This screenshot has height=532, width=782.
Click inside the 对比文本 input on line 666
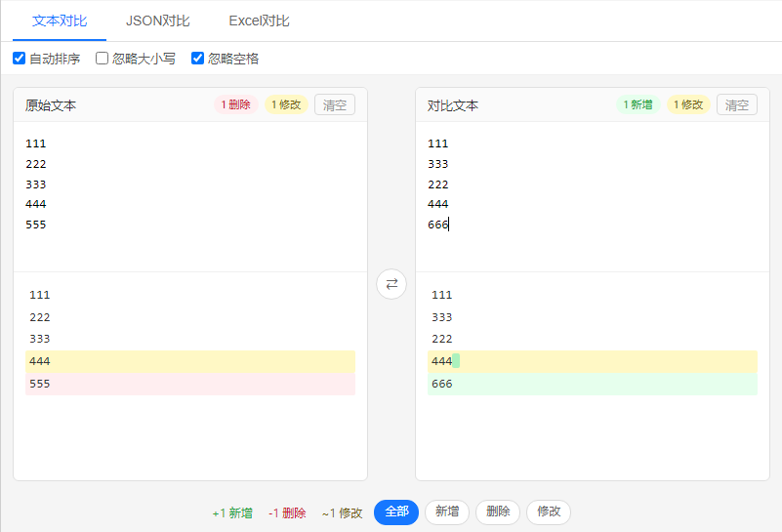tap(438, 225)
